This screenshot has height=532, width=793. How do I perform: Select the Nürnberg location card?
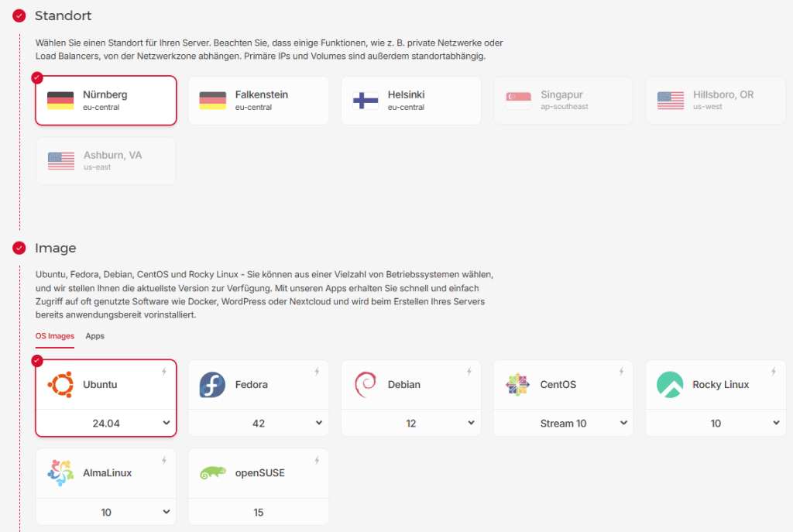106,101
